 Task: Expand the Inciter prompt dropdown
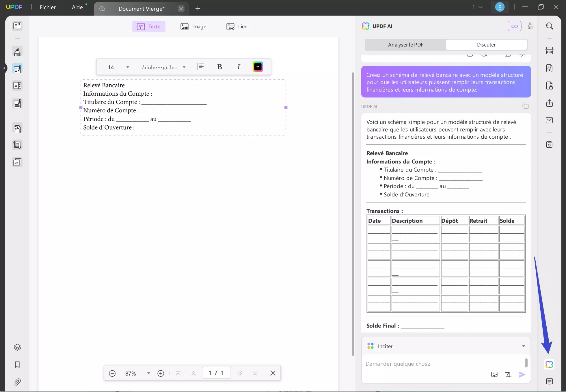coord(523,346)
